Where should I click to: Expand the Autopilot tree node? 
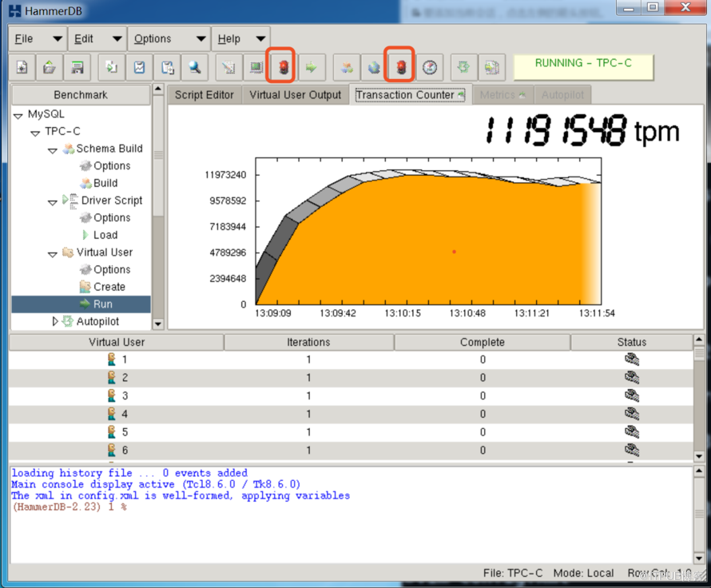point(55,321)
